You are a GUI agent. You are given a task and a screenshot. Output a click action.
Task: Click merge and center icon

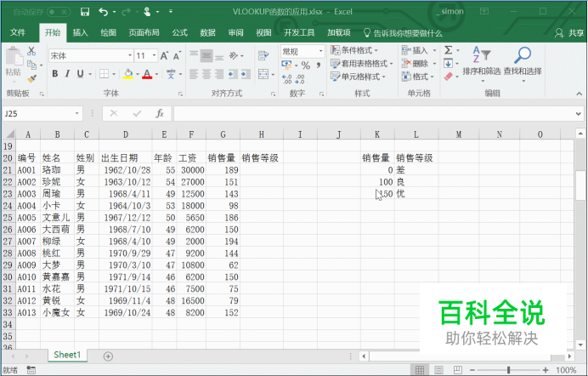pyautogui.click(x=263, y=74)
